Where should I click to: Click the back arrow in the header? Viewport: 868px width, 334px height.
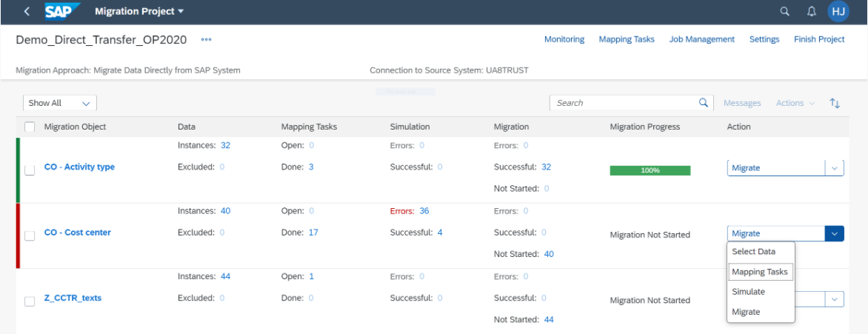pyautogui.click(x=27, y=12)
